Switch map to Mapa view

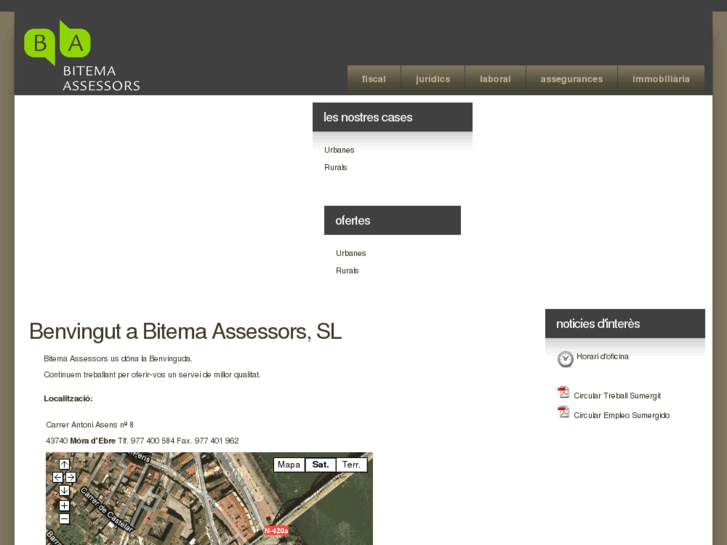[289, 465]
